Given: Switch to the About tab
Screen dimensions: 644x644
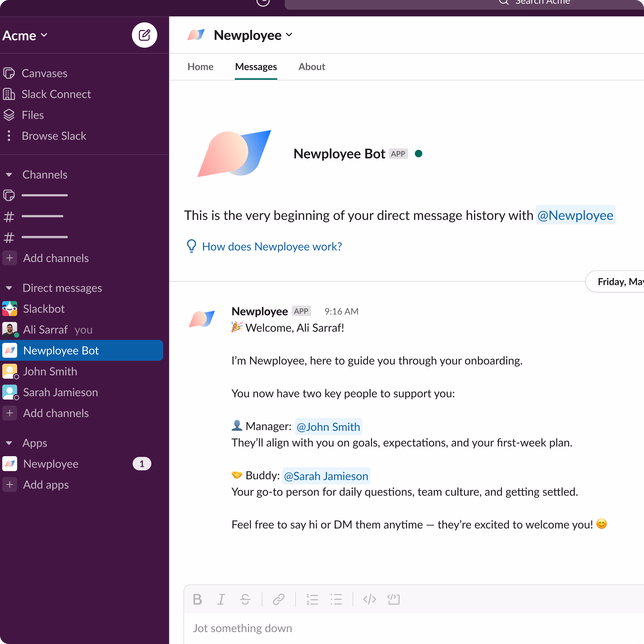Looking at the screenshot, I should 311,67.
